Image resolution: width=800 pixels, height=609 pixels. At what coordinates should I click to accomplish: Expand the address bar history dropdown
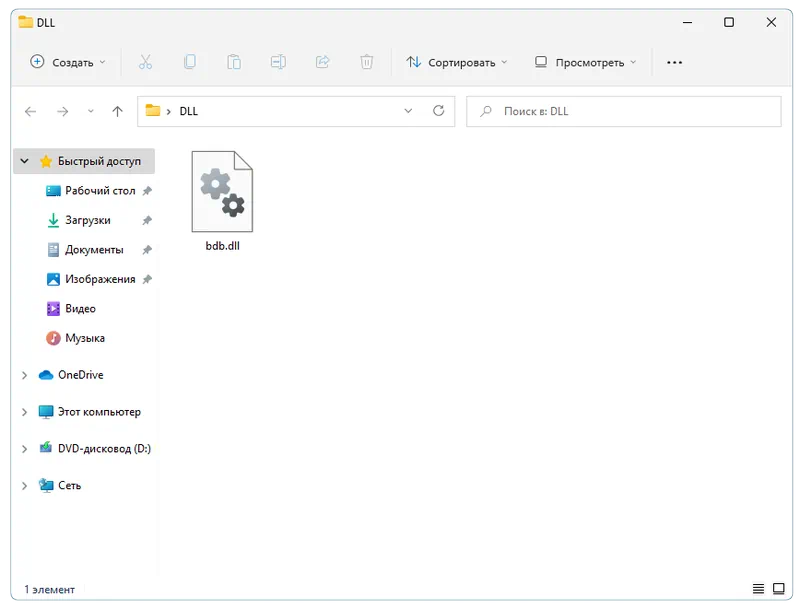[x=408, y=111]
